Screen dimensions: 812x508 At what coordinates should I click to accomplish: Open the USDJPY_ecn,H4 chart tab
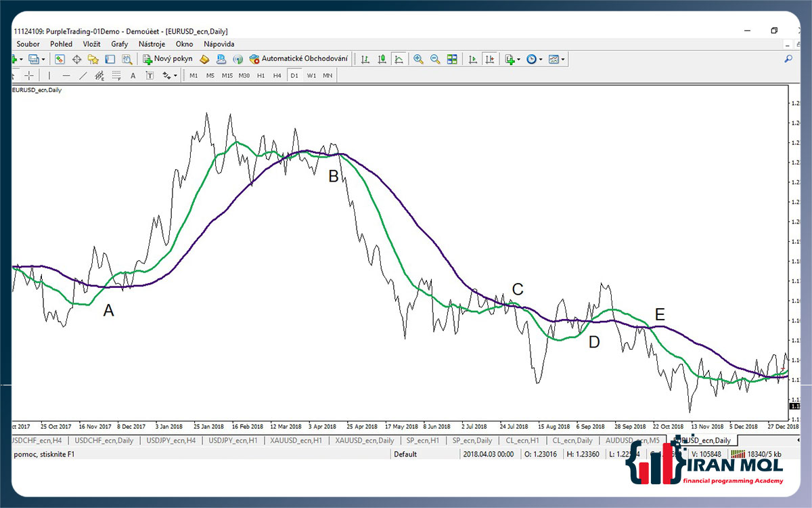(170, 440)
